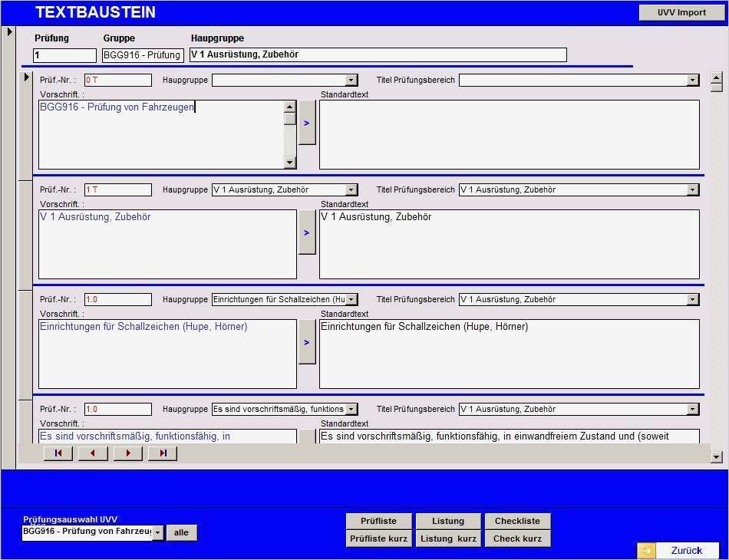Click Prüf.-Nr. field of Einrichtungen row

point(118,299)
